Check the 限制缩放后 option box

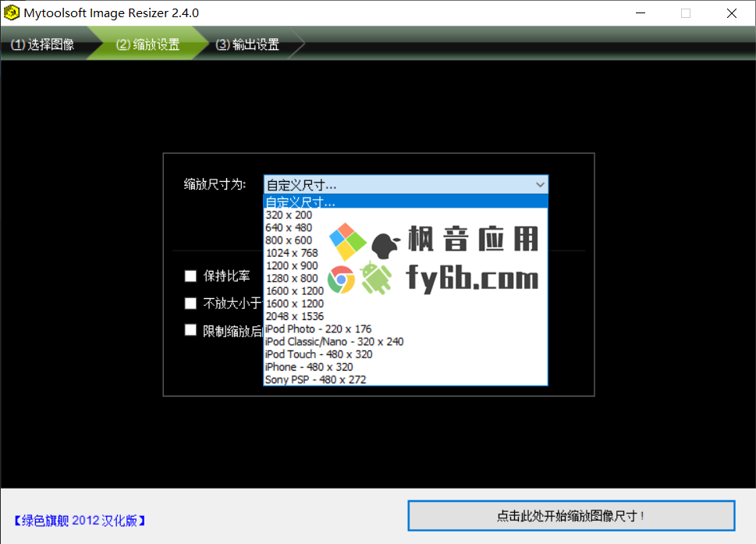[x=191, y=330]
